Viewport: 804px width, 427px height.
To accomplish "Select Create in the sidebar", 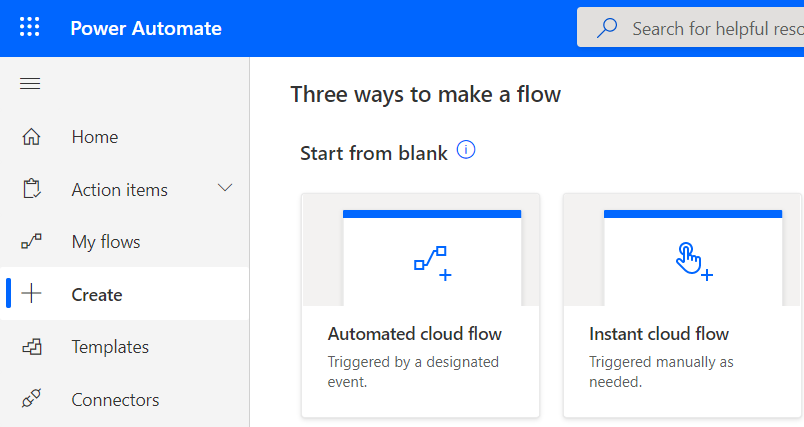I will tap(125, 294).
